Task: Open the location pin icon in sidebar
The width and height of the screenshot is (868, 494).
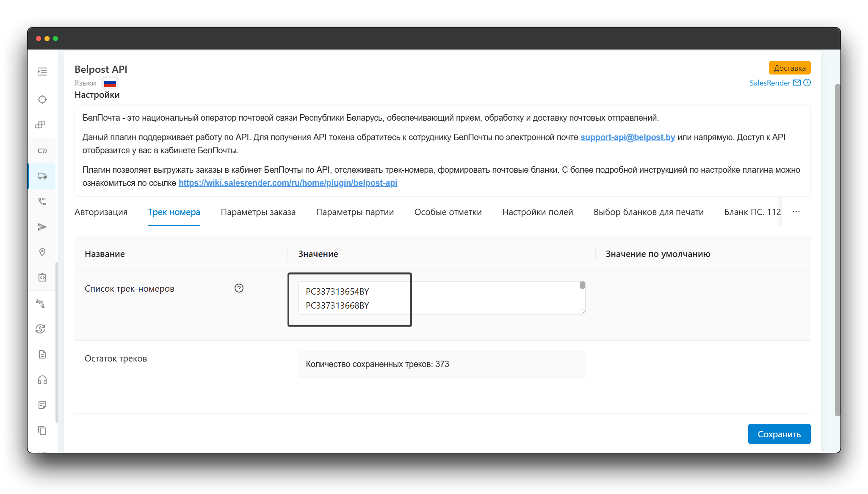Action: [42, 252]
